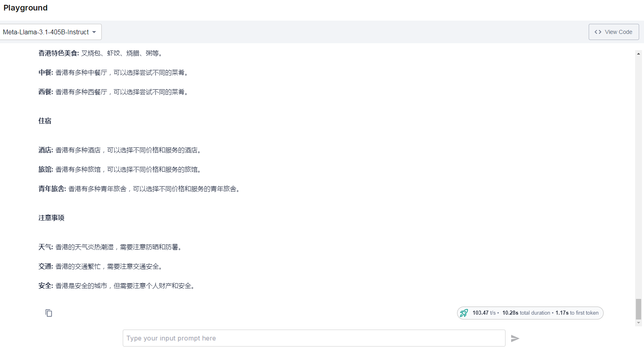Send the prompt with the arrow icon
The width and height of the screenshot is (644, 351).
tap(515, 338)
